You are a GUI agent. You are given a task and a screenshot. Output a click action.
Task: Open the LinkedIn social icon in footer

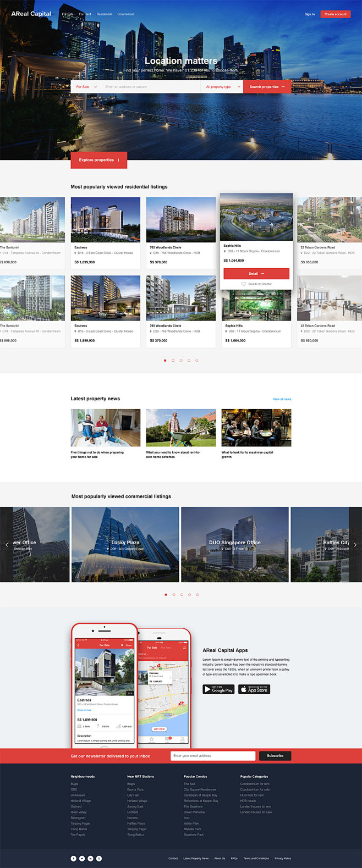pos(91,858)
